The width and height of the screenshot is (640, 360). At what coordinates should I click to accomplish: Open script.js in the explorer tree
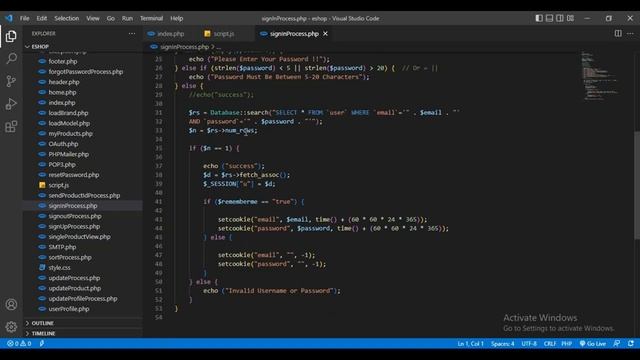coord(59,185)
